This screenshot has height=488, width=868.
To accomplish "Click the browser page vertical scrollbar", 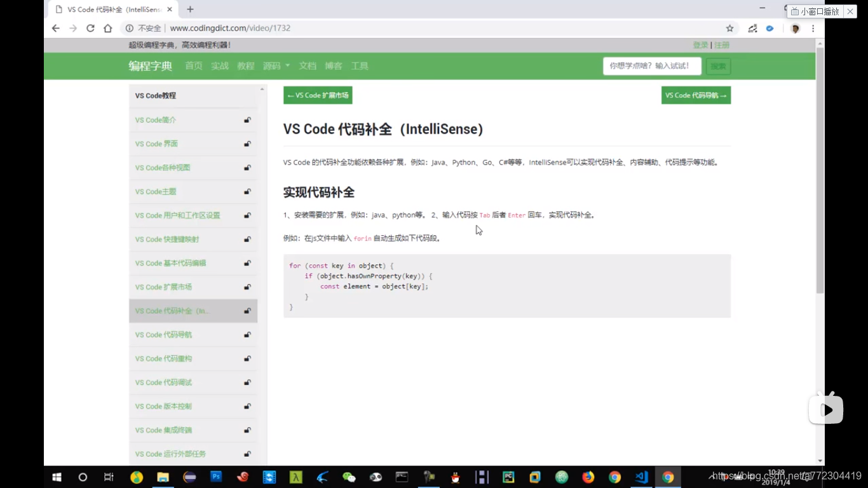I will point(820,170).
